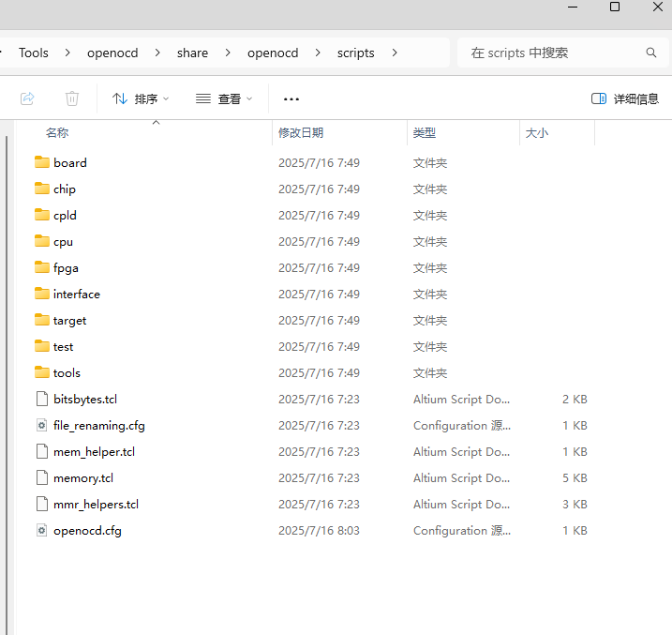672x635 pixels.
Task: Select the test folder icon
Action: click(42, 345)
